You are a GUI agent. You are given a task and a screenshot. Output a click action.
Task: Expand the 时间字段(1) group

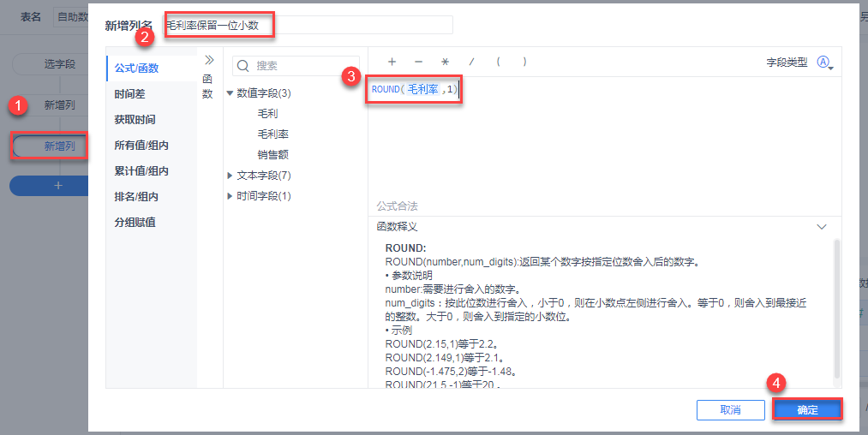[x=230, y=196]
